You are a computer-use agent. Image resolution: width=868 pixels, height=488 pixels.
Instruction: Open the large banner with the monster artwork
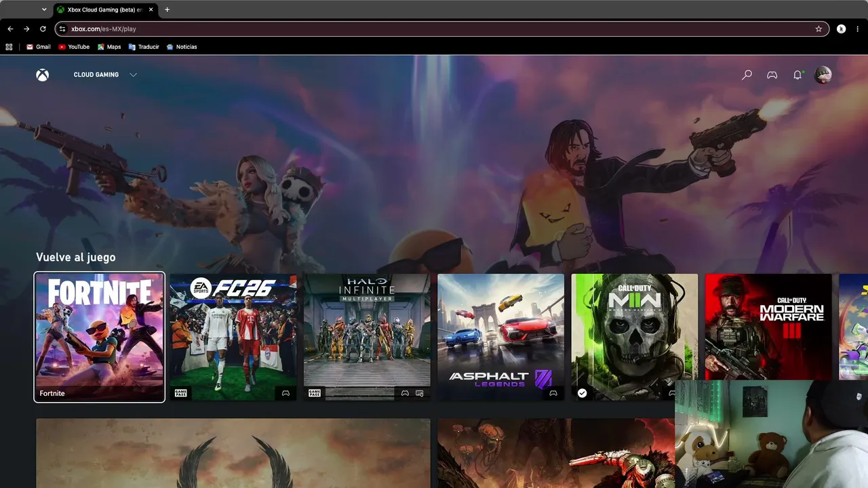pyautogui.click(x=556, y=453)
